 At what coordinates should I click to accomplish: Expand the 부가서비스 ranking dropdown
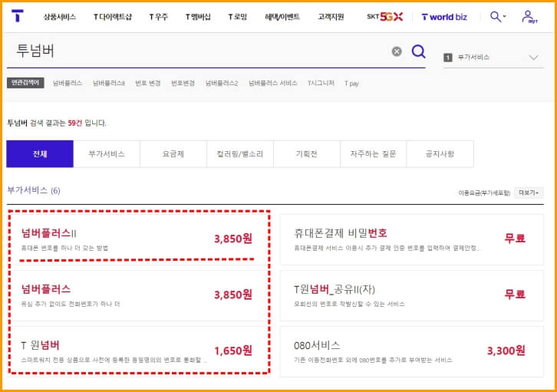tap(493, 58)
